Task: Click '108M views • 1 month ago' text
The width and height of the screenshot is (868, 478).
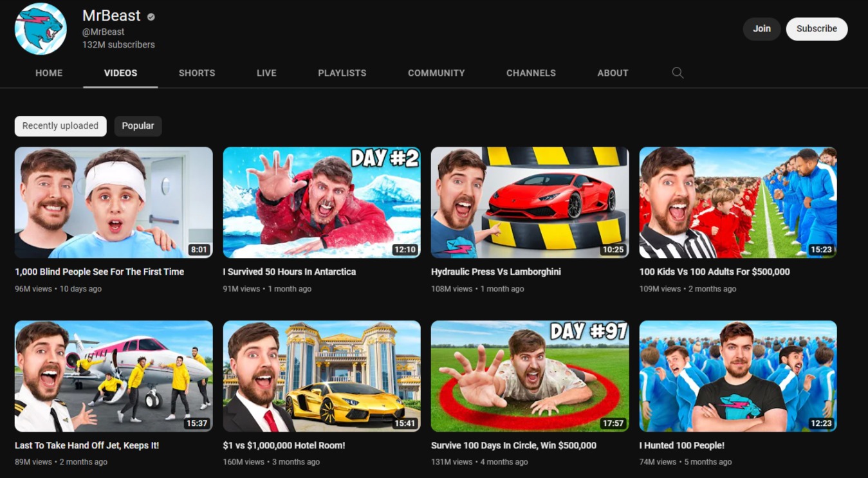Action: click(x=477, y=289)
